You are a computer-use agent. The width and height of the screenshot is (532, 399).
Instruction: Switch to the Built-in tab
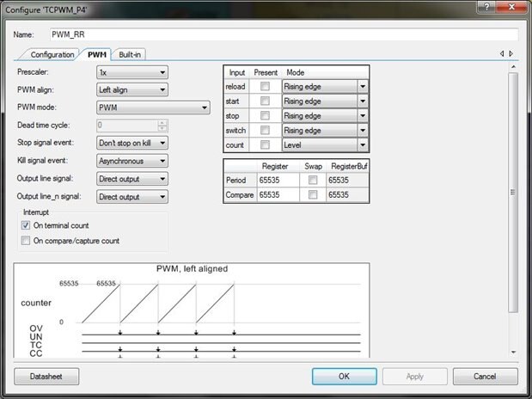coord(130,54)
